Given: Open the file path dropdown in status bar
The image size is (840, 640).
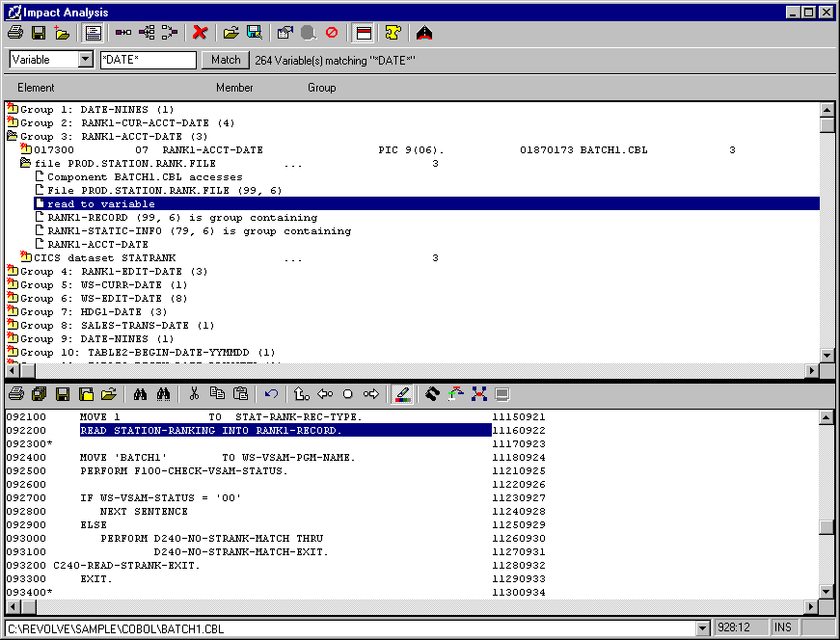Looking at the screenshot, I should click(701, 628).
